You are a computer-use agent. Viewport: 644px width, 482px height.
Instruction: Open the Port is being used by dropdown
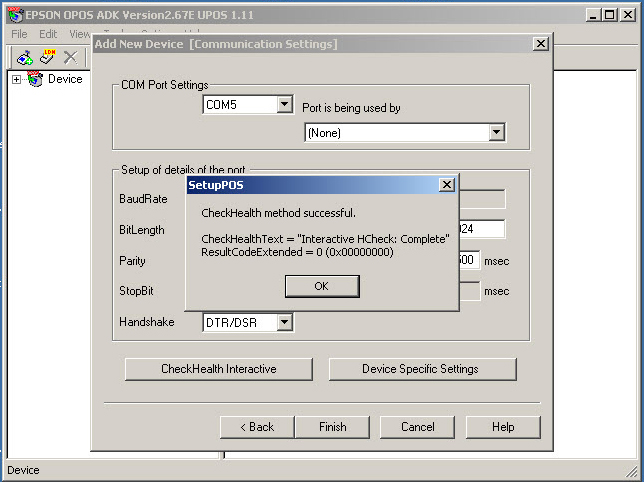click(497, 132)
